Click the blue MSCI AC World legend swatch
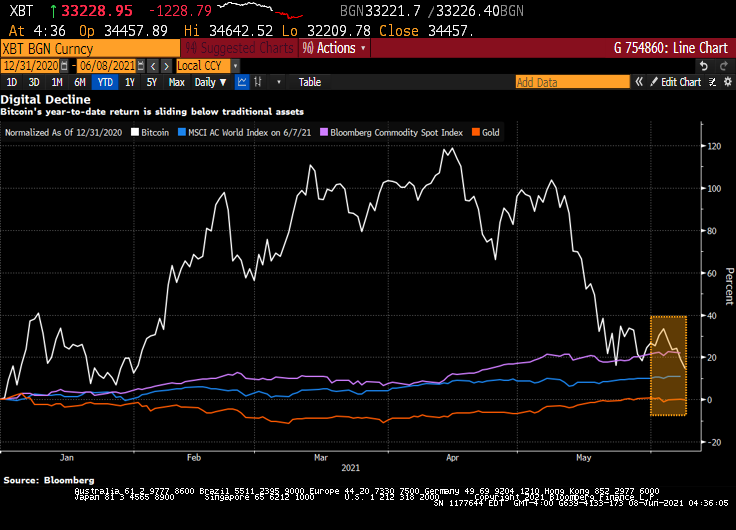The width and height of the screenshot is (736, 530). pyautogui.click(x=182, y=132)
